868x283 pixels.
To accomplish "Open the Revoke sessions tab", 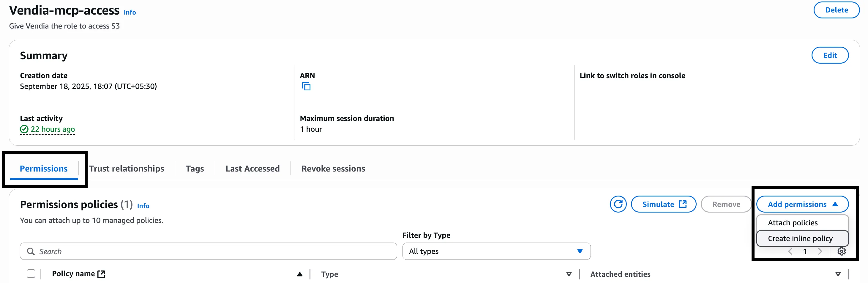I will click(333, 169).
